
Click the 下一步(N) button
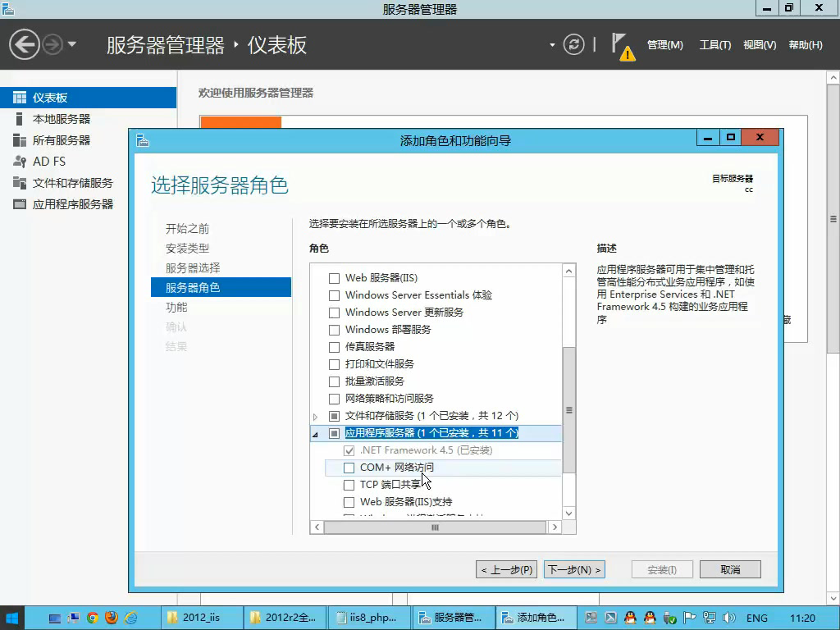574,569
